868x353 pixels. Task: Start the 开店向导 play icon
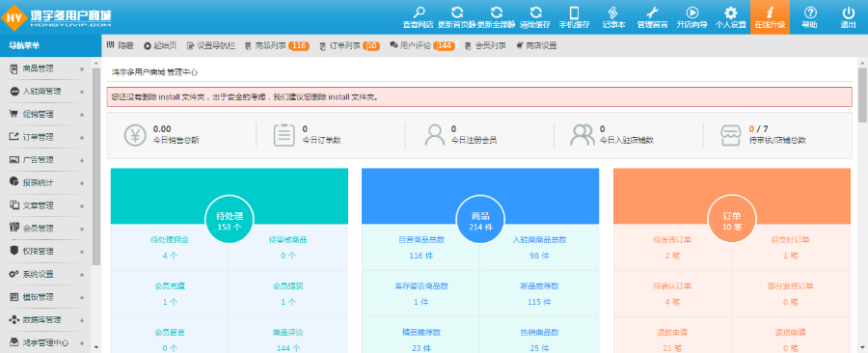(692, 12)
